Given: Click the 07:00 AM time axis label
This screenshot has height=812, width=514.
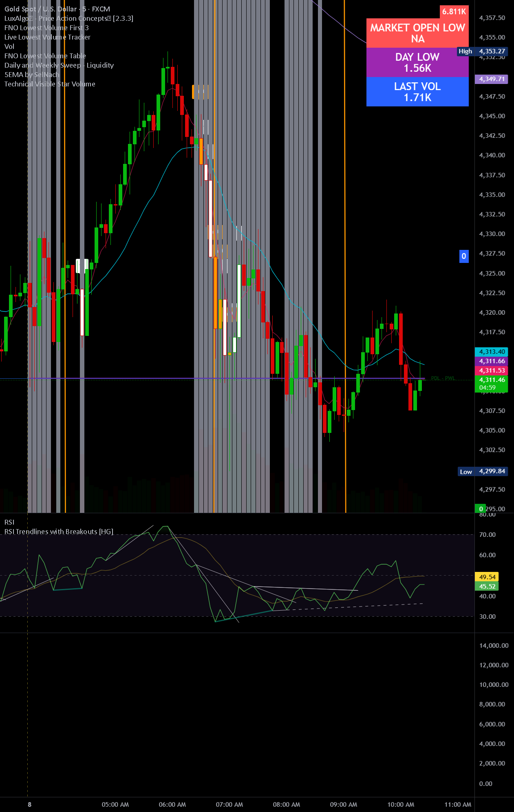Looking at the screenshot, I should click(229, 805).
